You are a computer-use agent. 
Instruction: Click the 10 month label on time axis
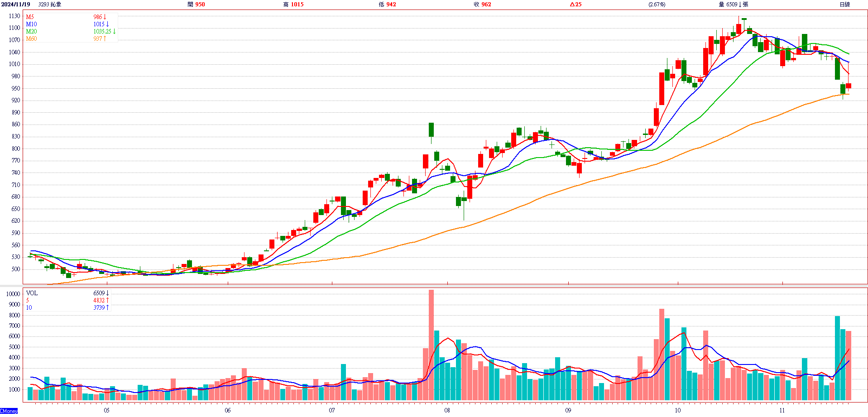tap(677, 410)
